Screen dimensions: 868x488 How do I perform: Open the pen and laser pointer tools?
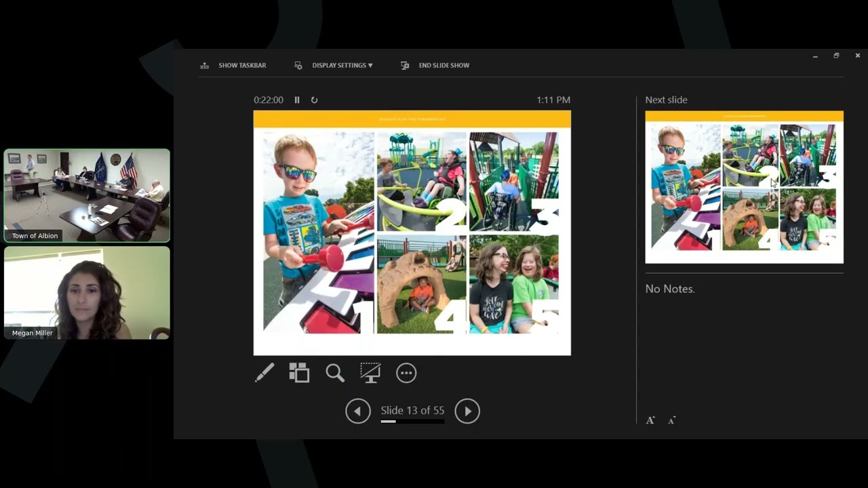click(x=264, y=373)
